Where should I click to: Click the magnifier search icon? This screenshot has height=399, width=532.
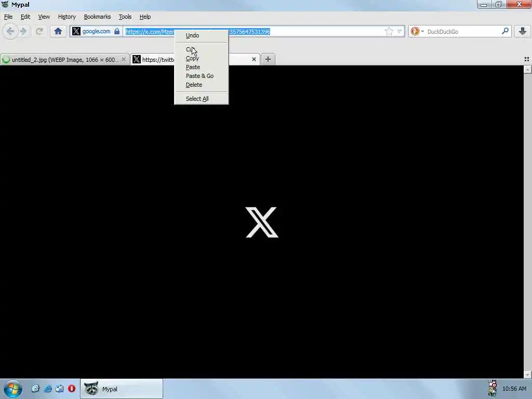coord(505,31)
